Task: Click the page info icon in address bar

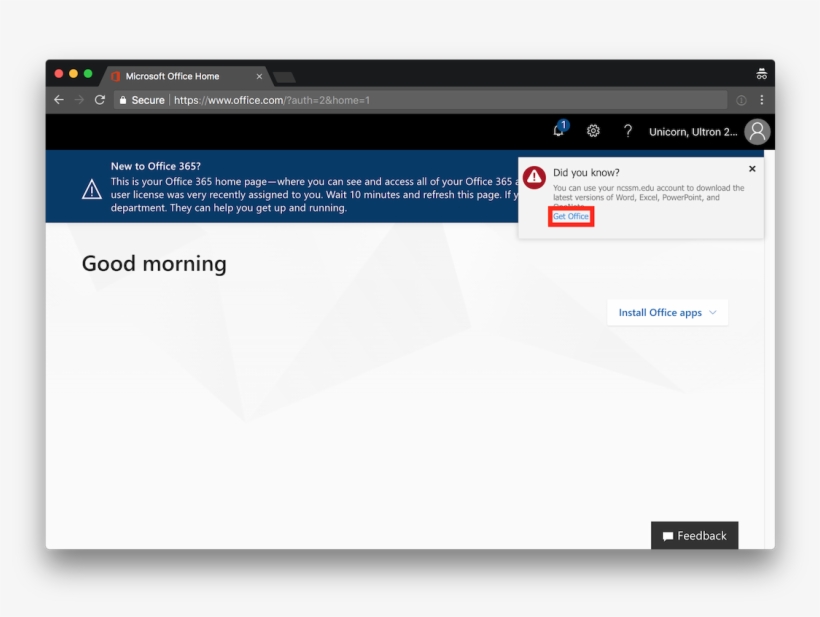Action: (x=741, y=100)
